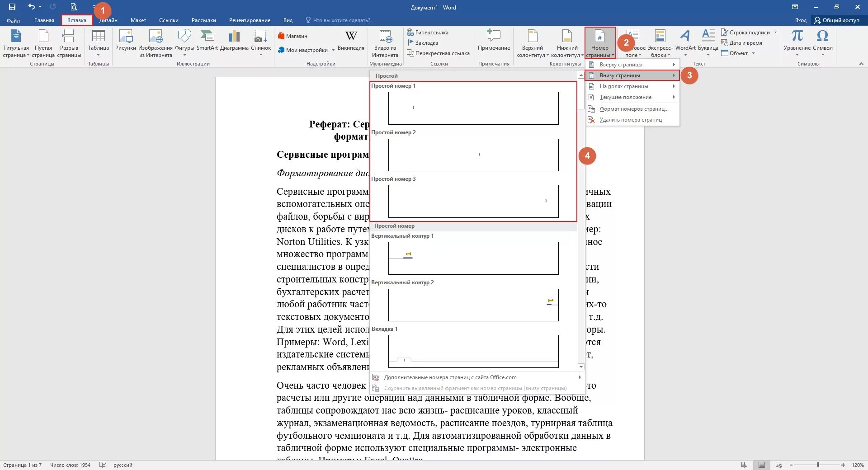Select Plain Number 3 (Простой номер 3) thumbnail
This screenshot has width=868, height=470.
(473, 201)
